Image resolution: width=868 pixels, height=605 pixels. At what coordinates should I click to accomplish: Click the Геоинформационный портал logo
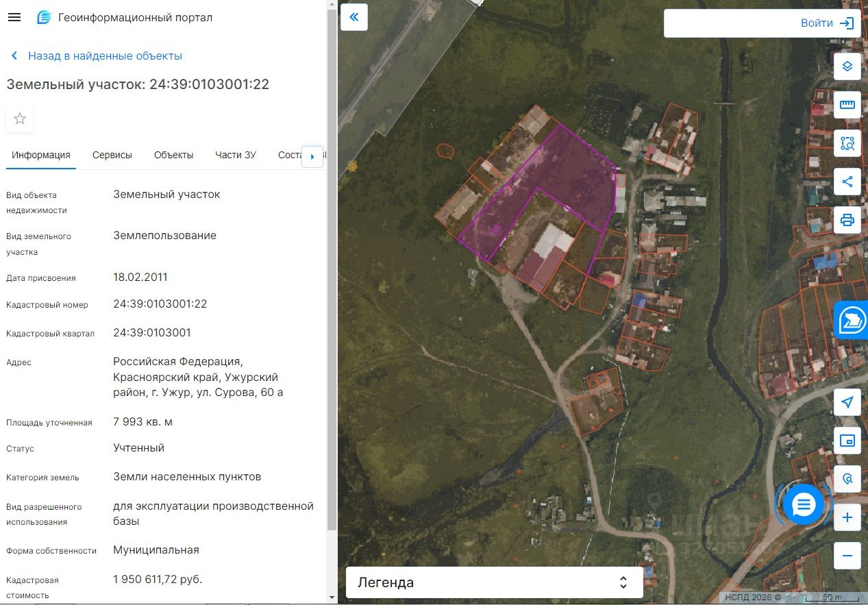[44, 17]
